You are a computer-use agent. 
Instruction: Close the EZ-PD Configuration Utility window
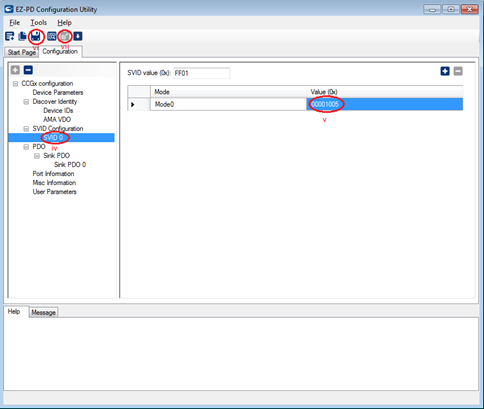tap(470, 9)
